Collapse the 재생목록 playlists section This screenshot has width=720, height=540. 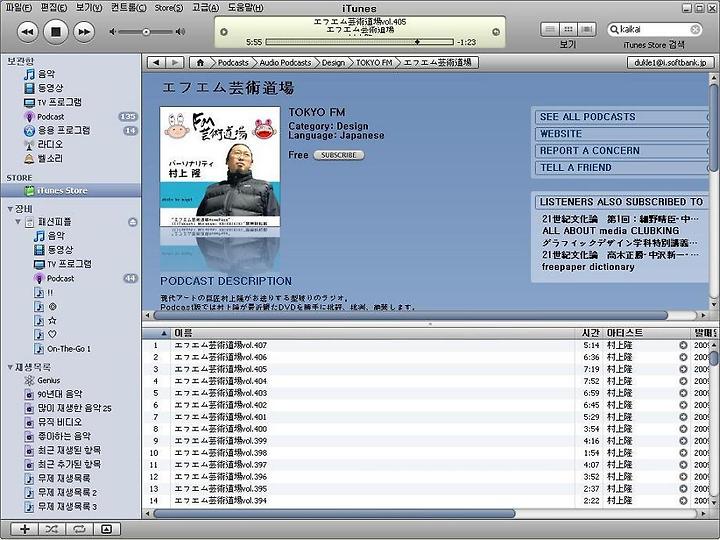click(x=10, y=367)
